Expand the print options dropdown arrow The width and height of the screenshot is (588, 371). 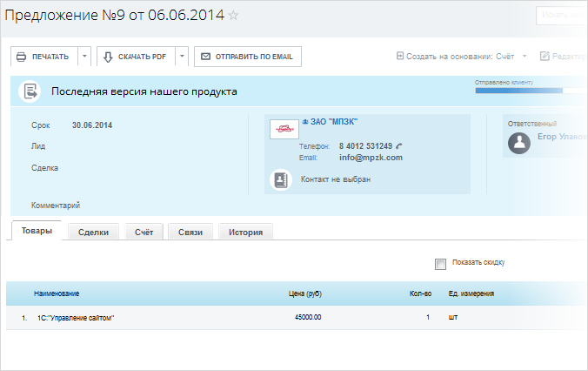click(84, 57)
